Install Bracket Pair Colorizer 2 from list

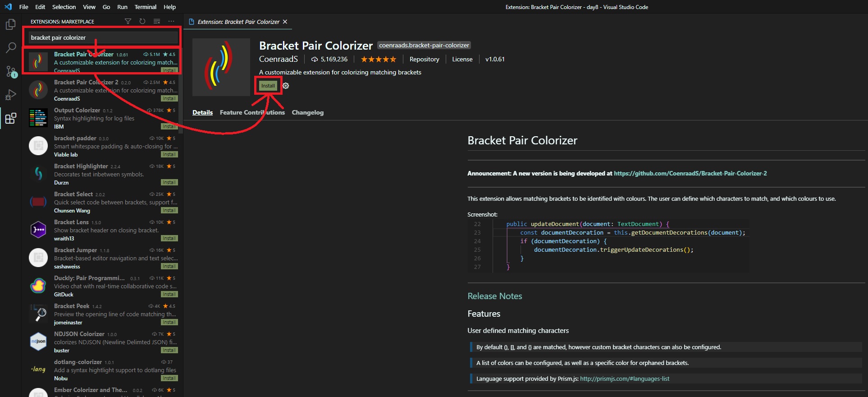click(169, 99)
